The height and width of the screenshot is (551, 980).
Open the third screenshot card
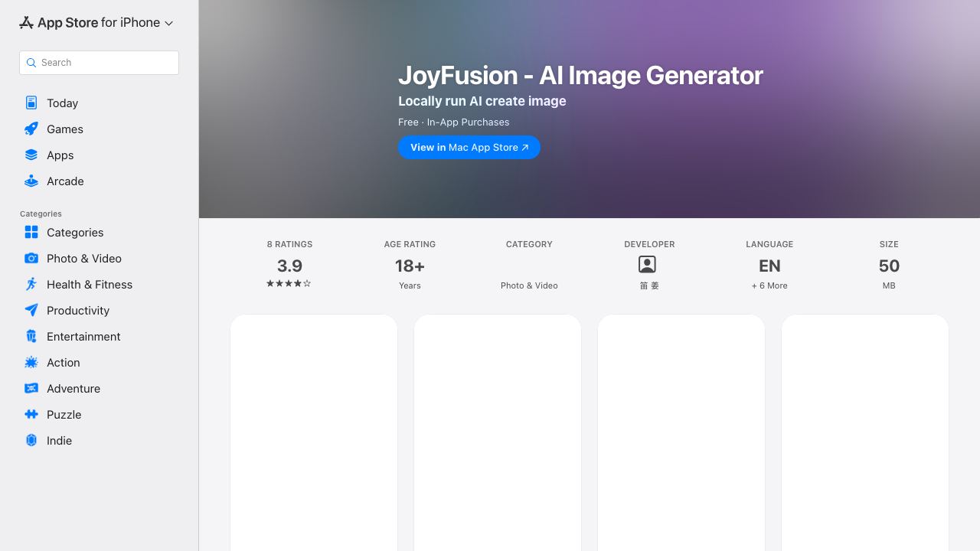pyautogui.click(x=681, y=432)
